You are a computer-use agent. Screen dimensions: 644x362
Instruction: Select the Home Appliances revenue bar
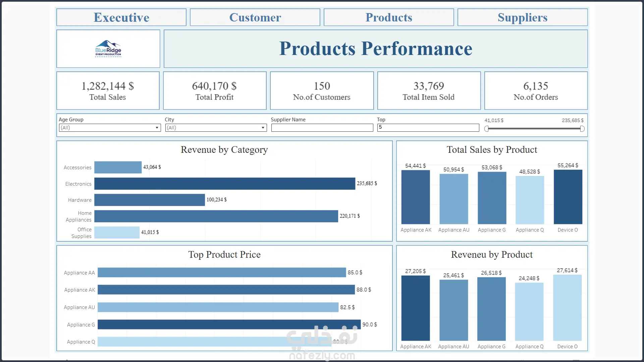[216, 216]
